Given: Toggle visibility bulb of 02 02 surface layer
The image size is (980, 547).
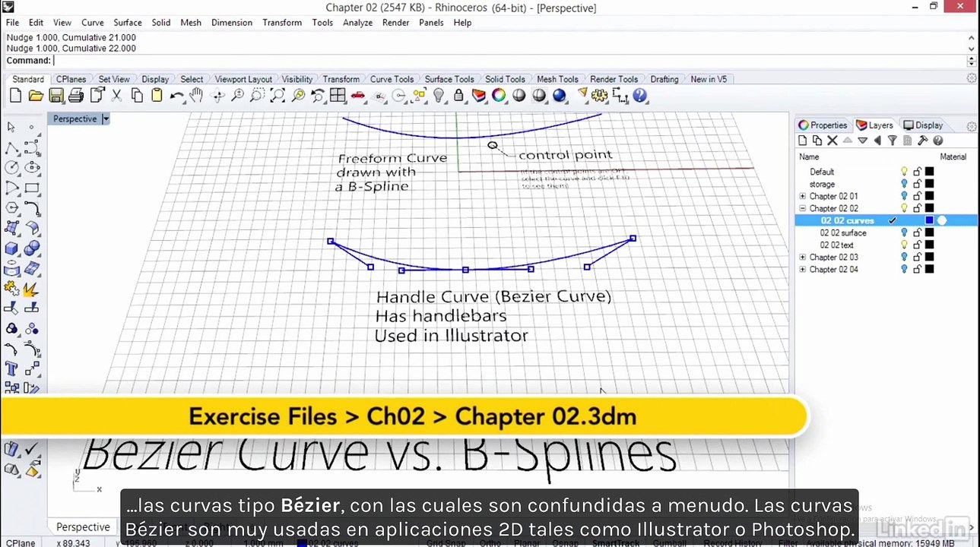Looking at the screenshot, I should (x=904, y=232).
